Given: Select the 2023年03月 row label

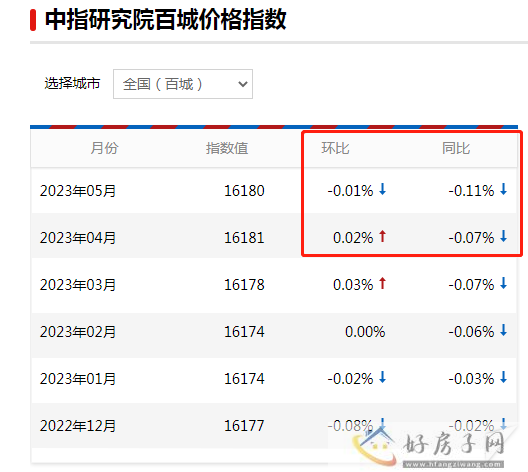Looking at the screenshot, I should (78, 285).
